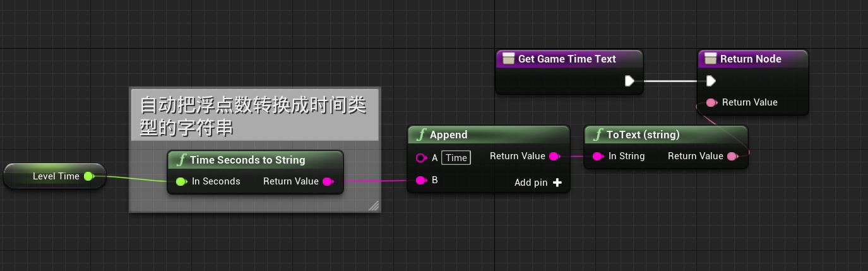Click the Return Node header icon
This screenshot has width=868, height=271.
(x=711, y=59)
